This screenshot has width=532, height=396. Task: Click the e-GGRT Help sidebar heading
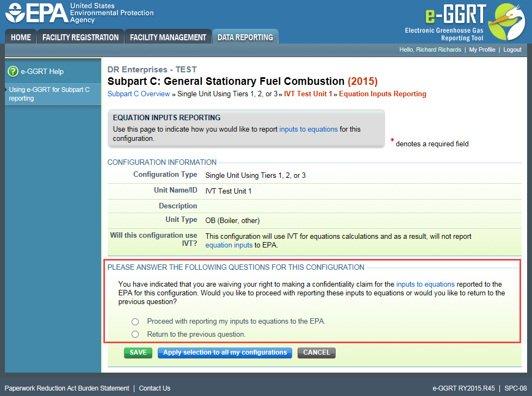(42, 72)
